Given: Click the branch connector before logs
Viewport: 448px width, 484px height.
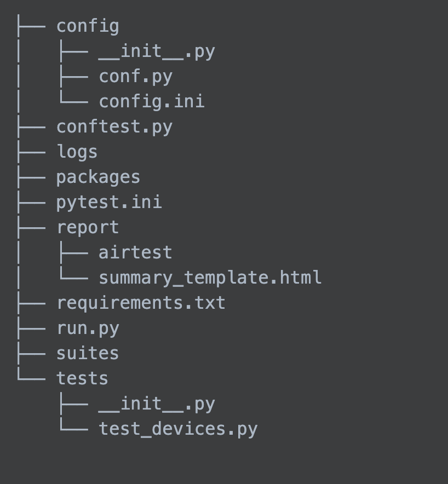Looking at the screenshot, I should (31, 152).
